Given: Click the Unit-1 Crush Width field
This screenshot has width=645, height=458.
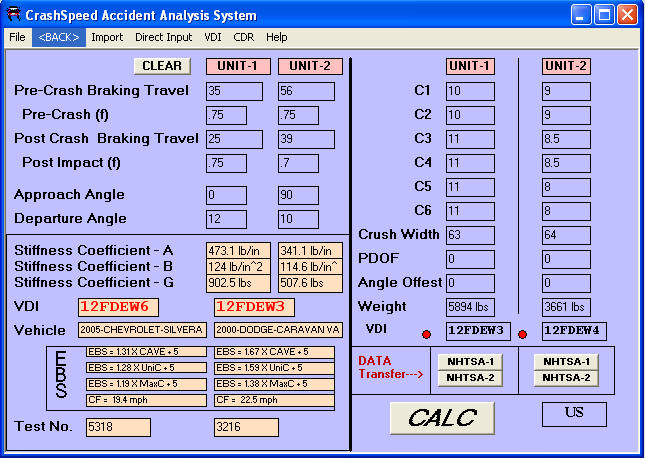Looking at the screenshot, I should [x=470, y=235].
